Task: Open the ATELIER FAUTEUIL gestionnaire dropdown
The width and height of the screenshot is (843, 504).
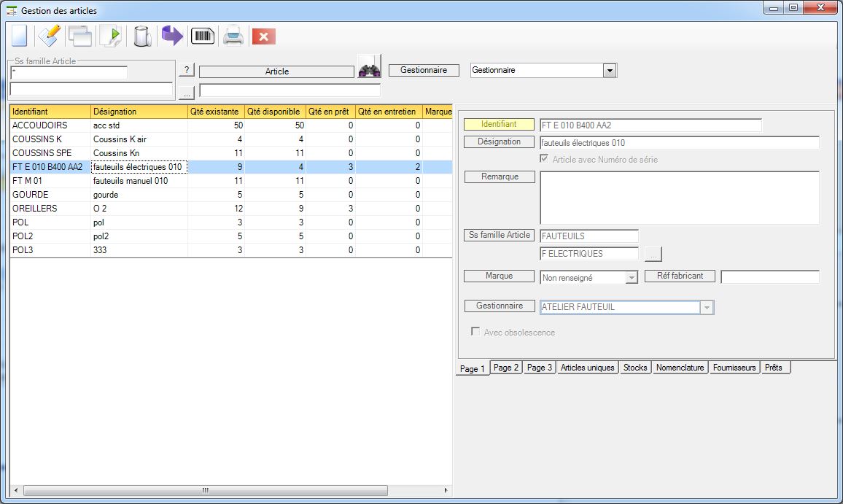Action: 707,307
